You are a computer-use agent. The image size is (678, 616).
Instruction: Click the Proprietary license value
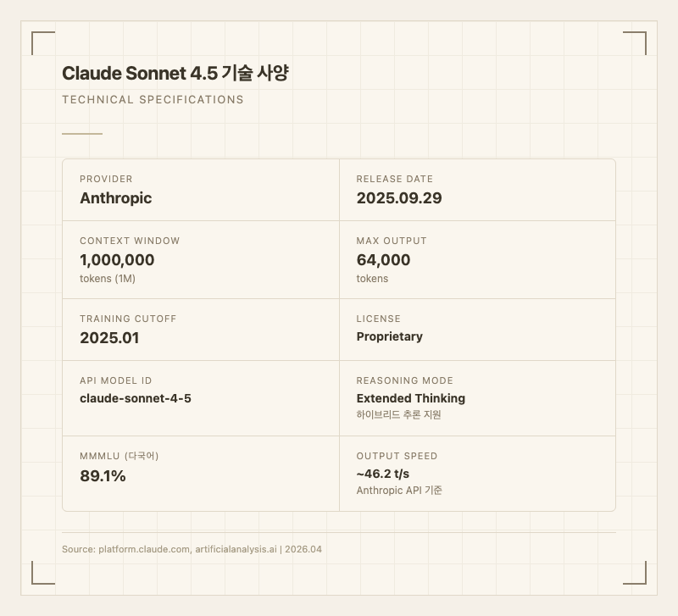pos(389,336)
